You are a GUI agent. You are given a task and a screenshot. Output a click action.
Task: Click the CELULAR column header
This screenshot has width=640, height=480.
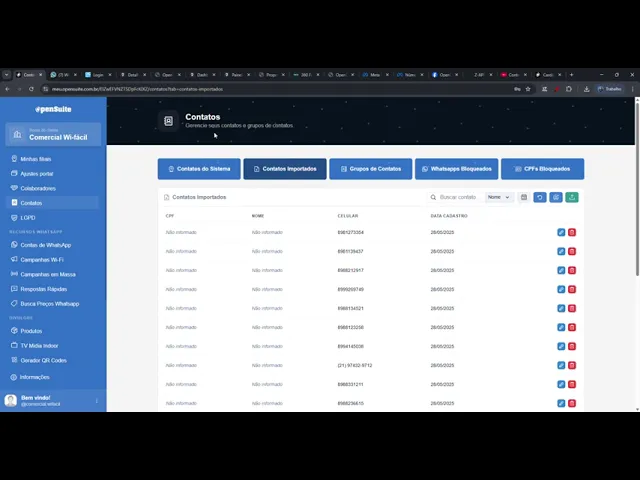(348, 216)
